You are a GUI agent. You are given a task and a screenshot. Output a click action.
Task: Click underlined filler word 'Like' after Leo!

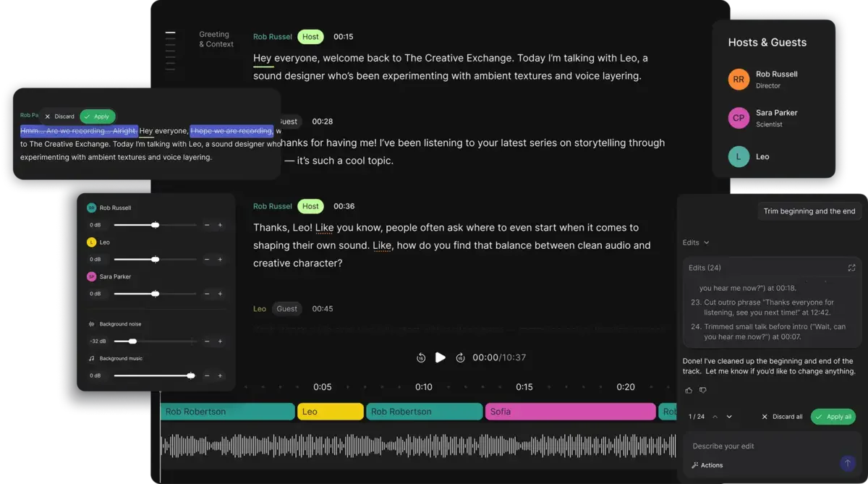[x=325, y=228]
